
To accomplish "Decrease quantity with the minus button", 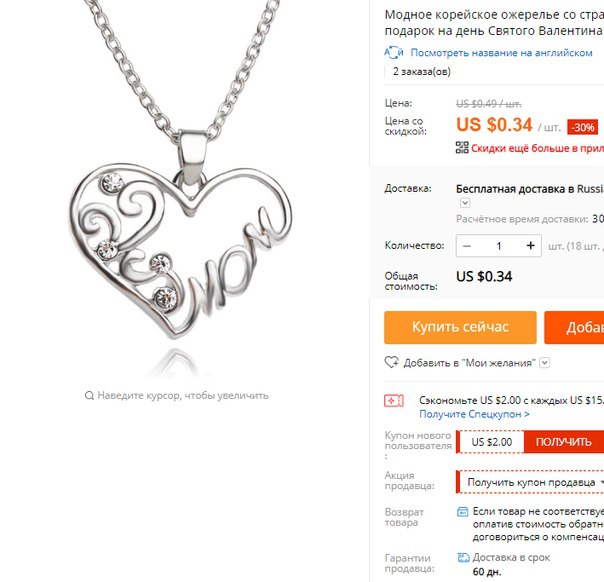I will 467,246.
